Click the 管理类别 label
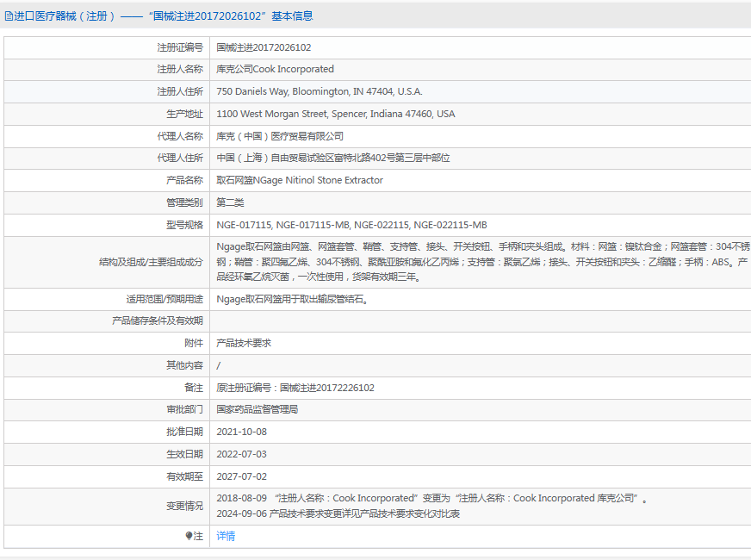Screen dimensions: 751x560 coord(184,202)
